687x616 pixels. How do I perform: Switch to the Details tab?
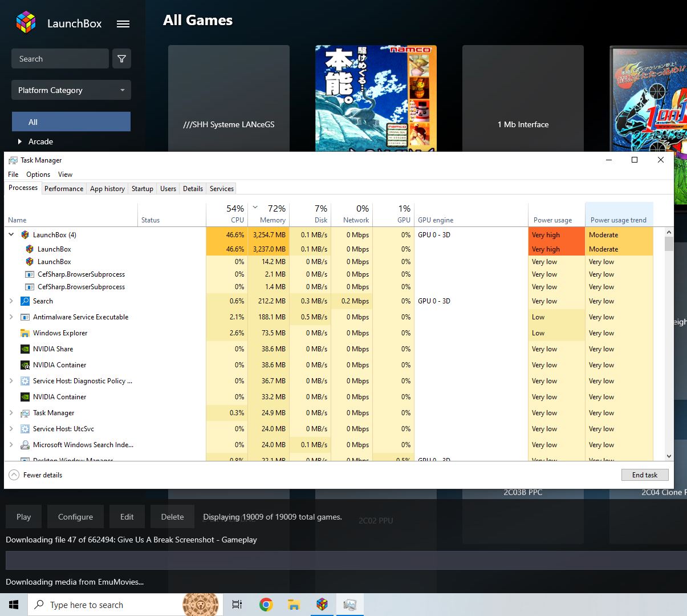[193, 189]
